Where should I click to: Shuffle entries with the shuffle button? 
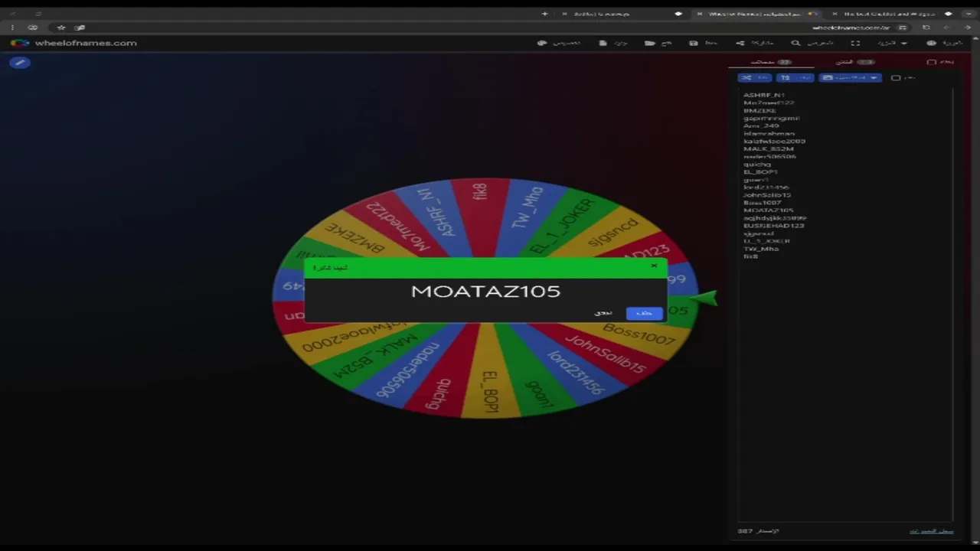click(x=754, y=77)
